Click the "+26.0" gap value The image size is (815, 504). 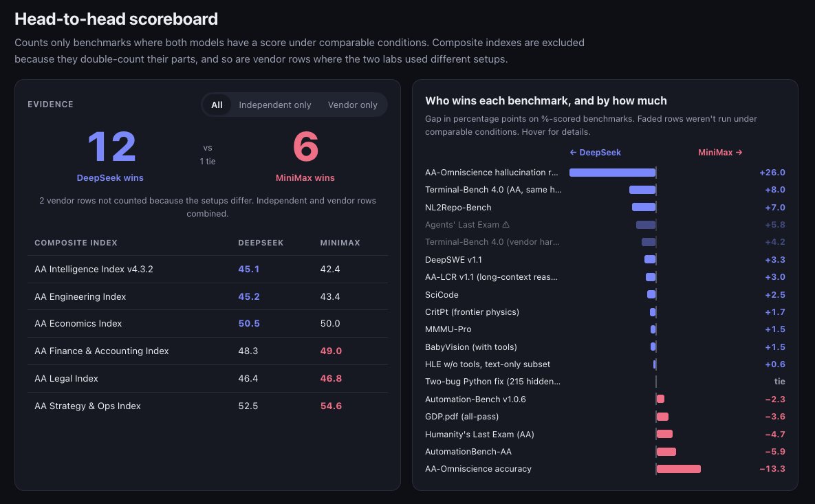(x=772, y=173)
